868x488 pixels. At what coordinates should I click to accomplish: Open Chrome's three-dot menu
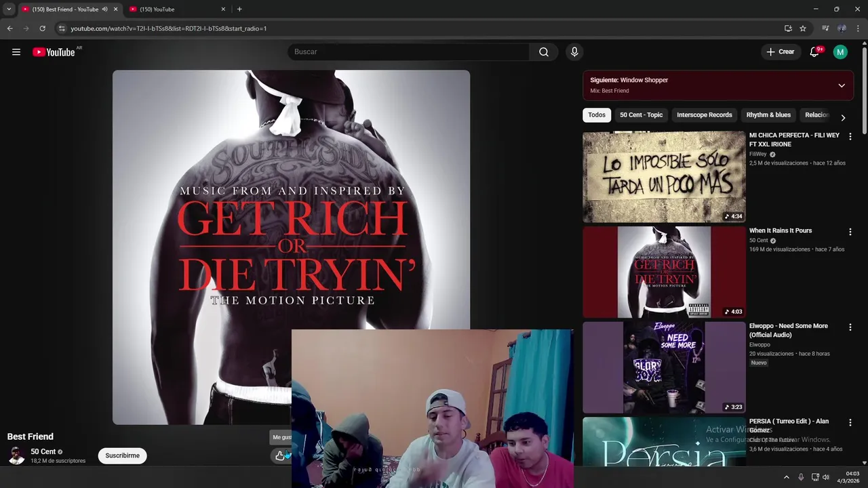point(859,28)
